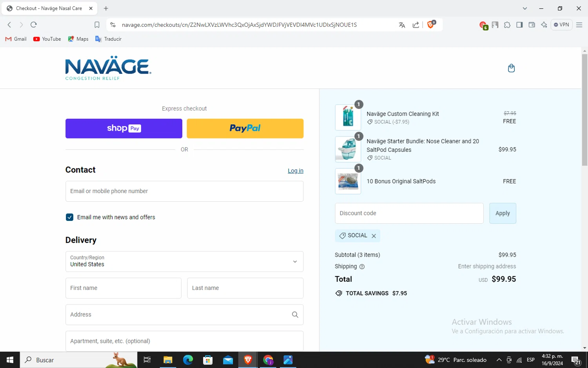Remove the SOCIAL discount code
Viewport: 588px width, 368px height.
pos(374,236)
